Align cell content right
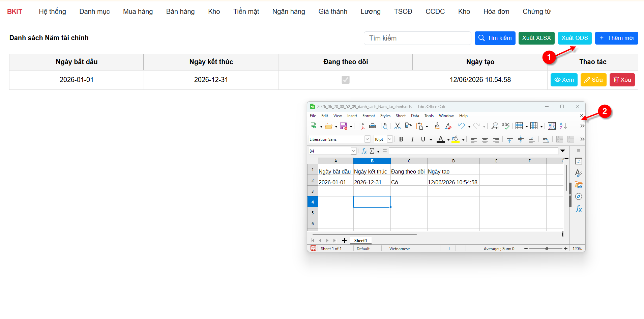The image size is (644, 319). coord(496,139)
